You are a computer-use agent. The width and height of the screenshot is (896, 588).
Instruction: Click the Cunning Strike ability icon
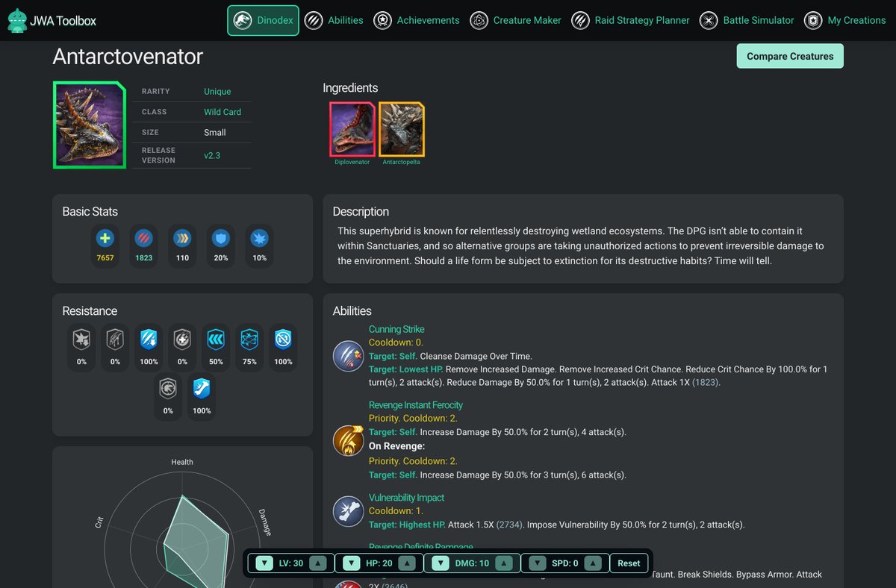coord(348,356)
